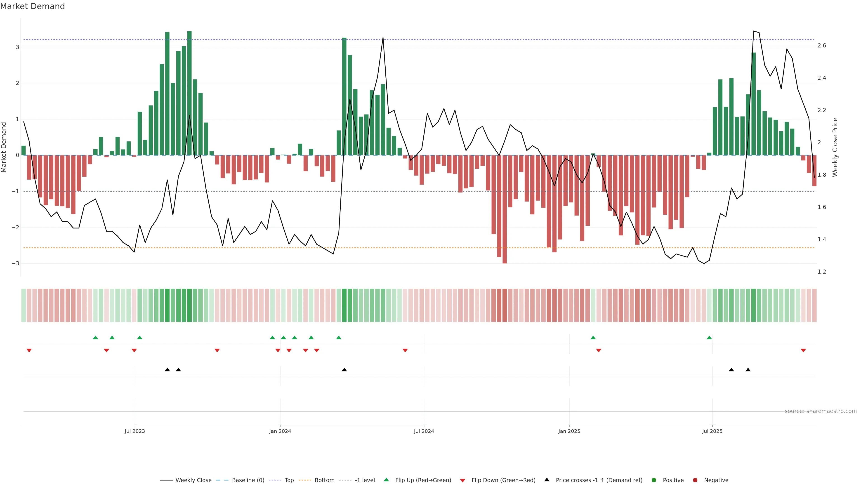Toggle the Top dotted line legend item
This screenshot has width=868, height=488.
[x=289, y=480]
